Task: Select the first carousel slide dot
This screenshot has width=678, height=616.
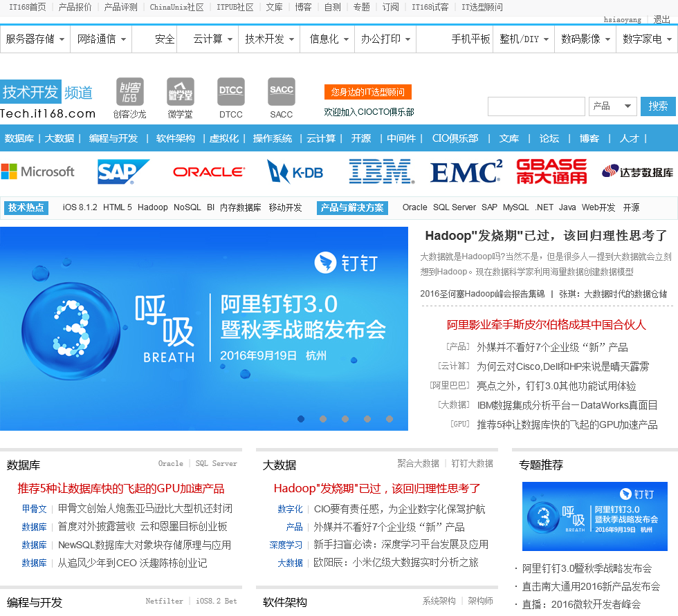Action: pos(301,418)
